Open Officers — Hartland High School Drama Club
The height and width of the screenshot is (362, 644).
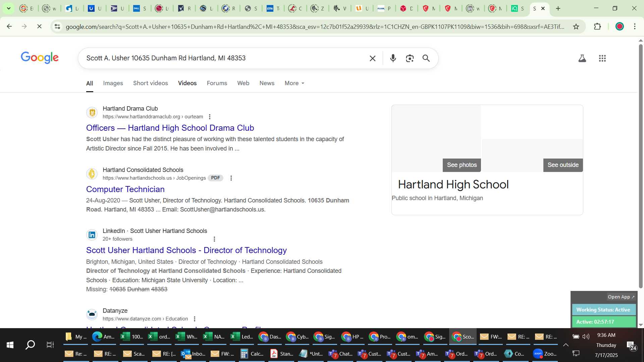[170, 128]
